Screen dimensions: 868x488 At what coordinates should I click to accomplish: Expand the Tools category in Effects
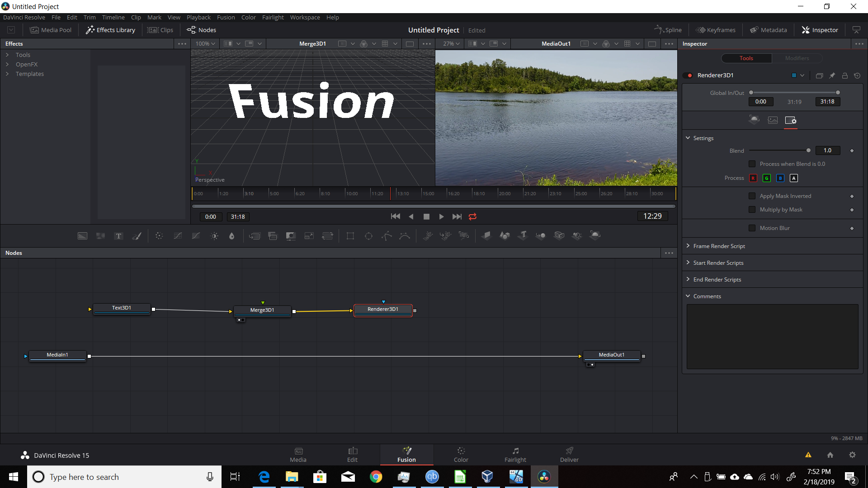tap(7, 55)
